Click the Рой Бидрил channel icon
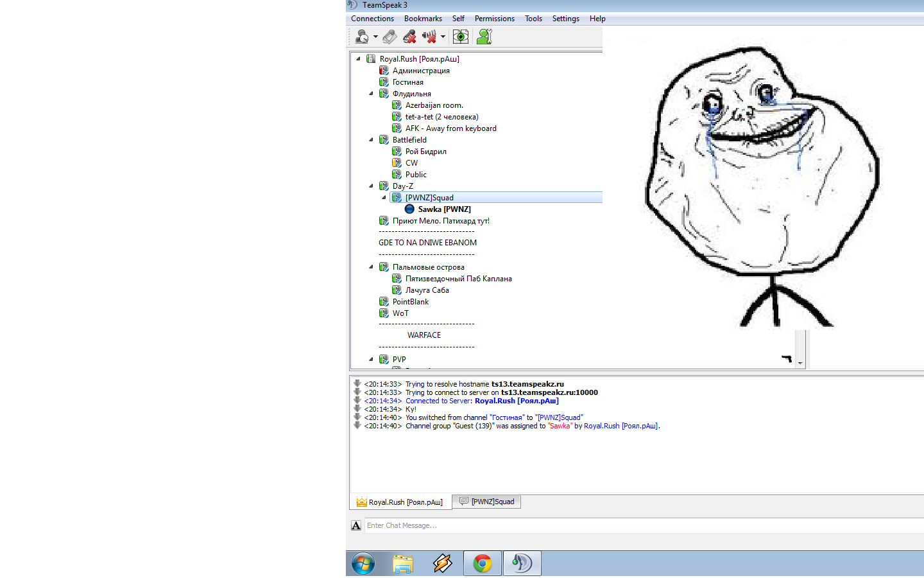The height and width of the screenshot is (578, 924). point(397,151)
